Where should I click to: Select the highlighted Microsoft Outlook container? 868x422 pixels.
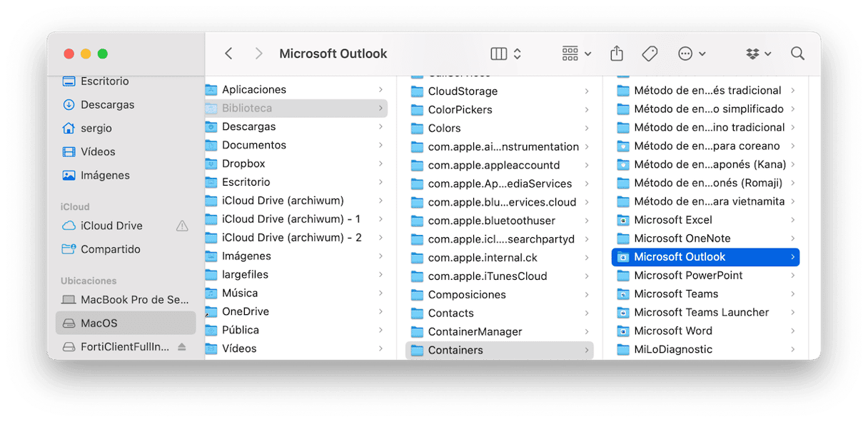[705, 257]
